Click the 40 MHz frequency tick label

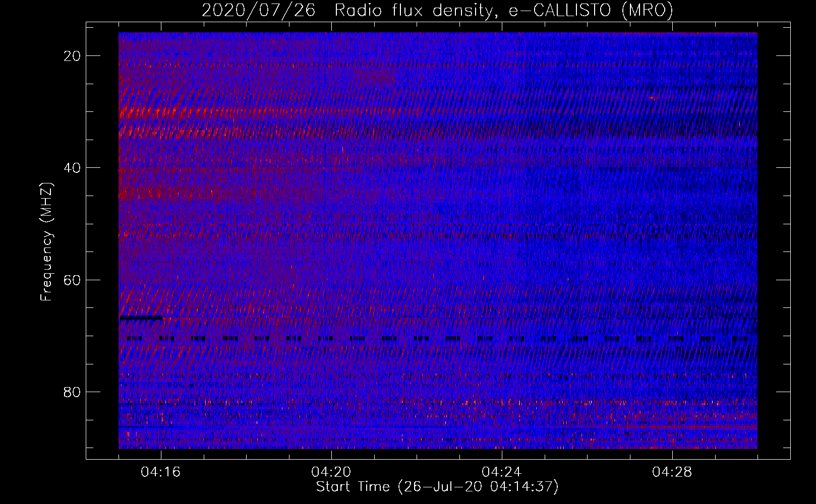tap(72, 168)
